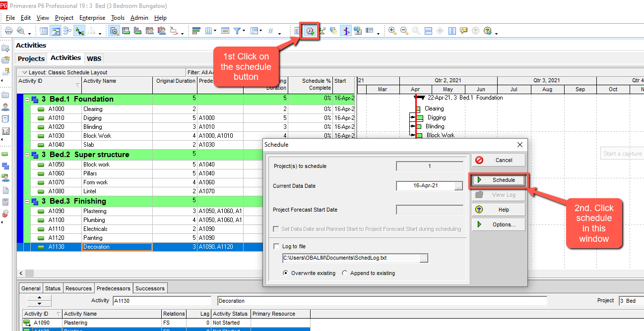Click the Print icon in the toolbar

(8, 31)
